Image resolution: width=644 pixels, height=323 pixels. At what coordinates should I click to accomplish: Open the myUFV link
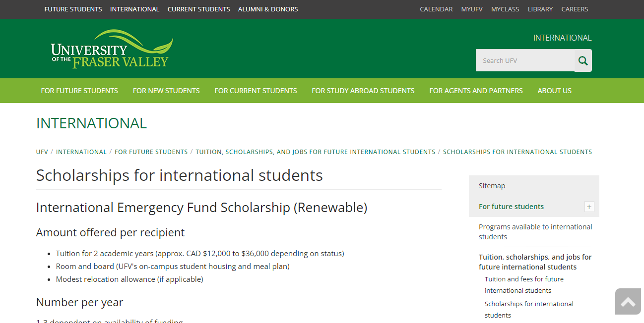point(472,9)
